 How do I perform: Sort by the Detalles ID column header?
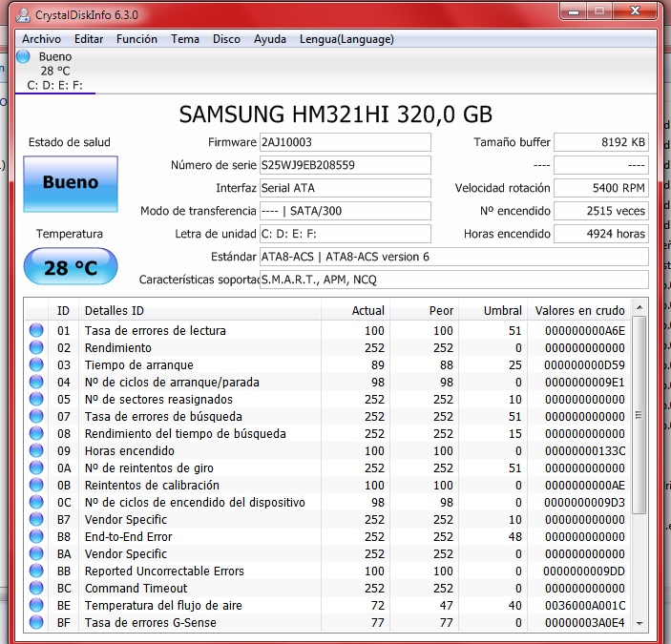[x=199, y=310]
